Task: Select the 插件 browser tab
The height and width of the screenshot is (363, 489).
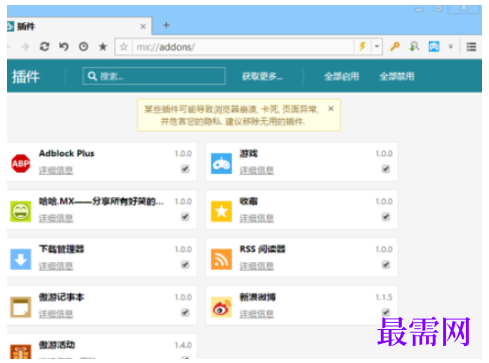Action: 79,26
